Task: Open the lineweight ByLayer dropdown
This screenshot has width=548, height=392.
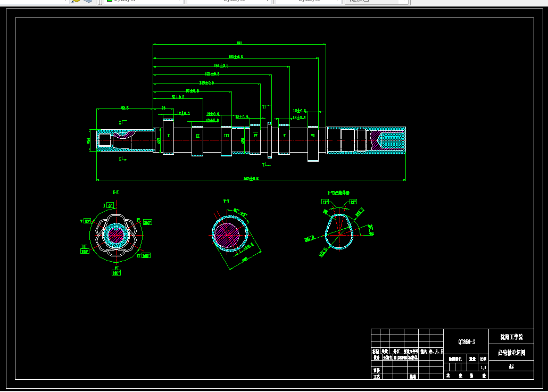Action: pos(308,1)
